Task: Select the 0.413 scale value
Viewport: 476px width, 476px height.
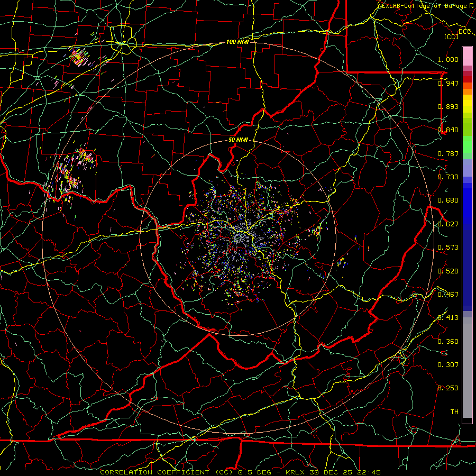Action: [x=448, y=318]
